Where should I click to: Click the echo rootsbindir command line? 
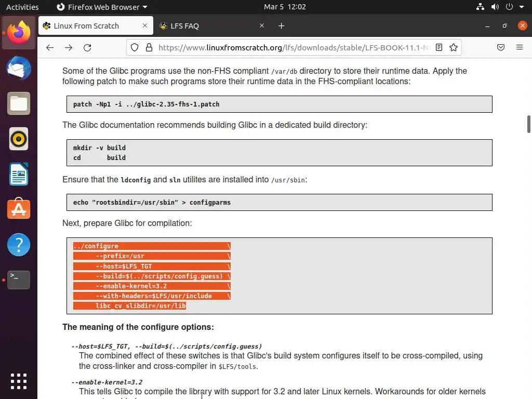click(x=152, y=202)
